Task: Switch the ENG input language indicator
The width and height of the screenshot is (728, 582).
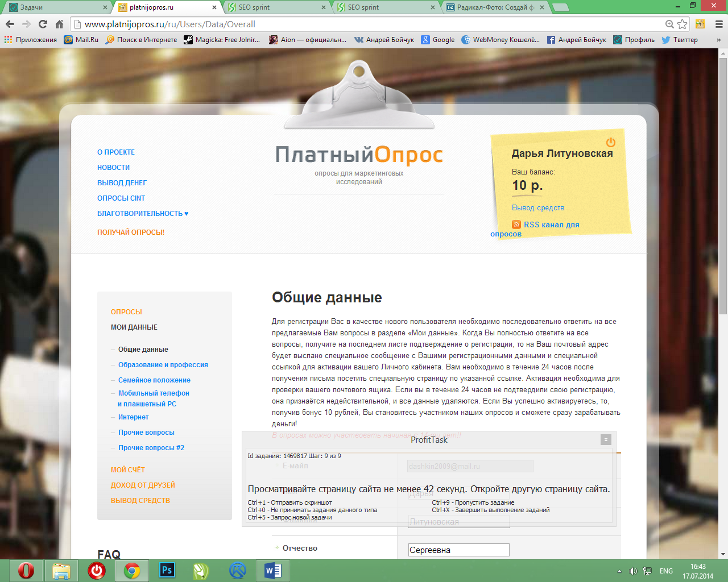Action: pyautogui.click(x=666, y=571)
